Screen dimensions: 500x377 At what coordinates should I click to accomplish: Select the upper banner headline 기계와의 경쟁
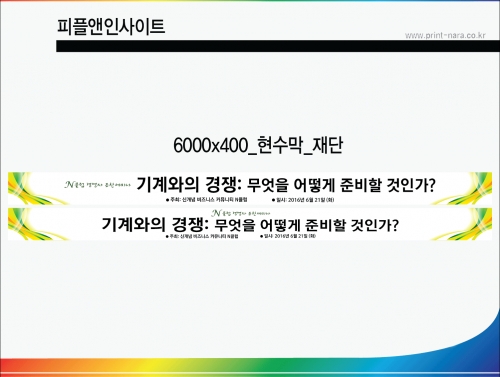click(188, 185)
